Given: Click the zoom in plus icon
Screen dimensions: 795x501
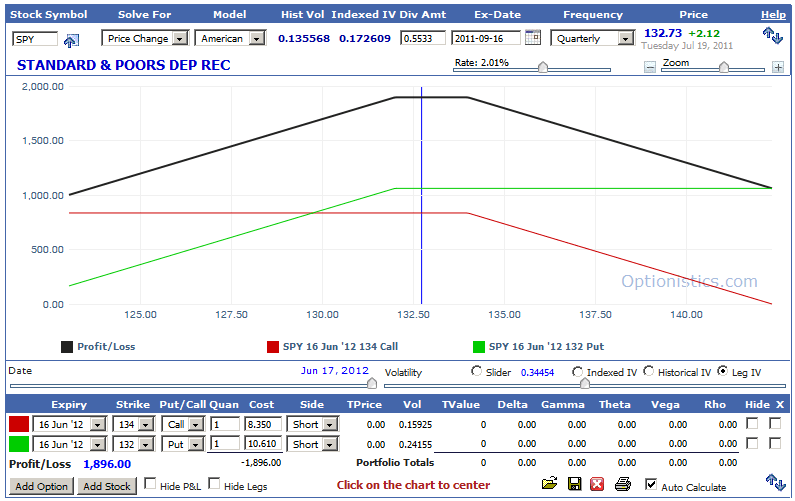Looking at the screenshot, I should coord(778,67).
